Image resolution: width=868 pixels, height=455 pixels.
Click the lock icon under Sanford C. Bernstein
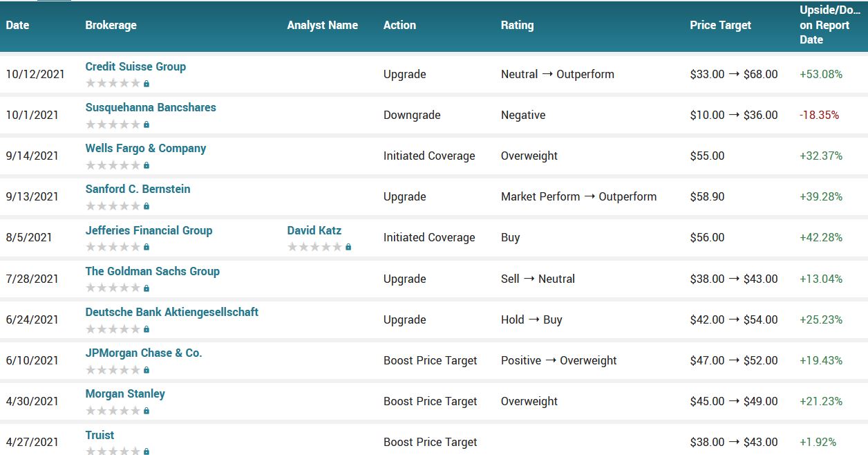147,206
